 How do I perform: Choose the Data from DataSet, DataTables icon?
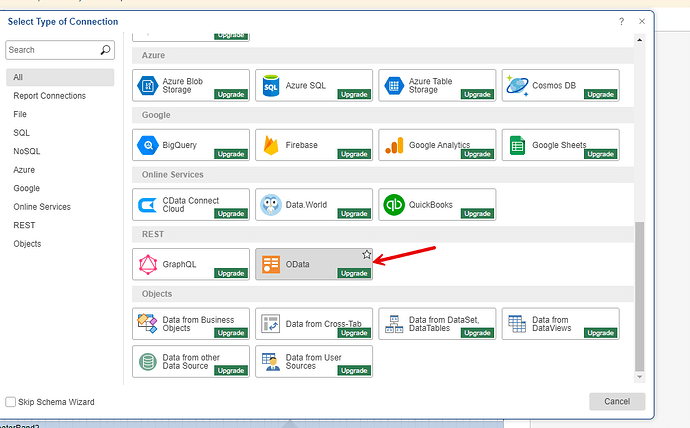[x=394, y=324]
